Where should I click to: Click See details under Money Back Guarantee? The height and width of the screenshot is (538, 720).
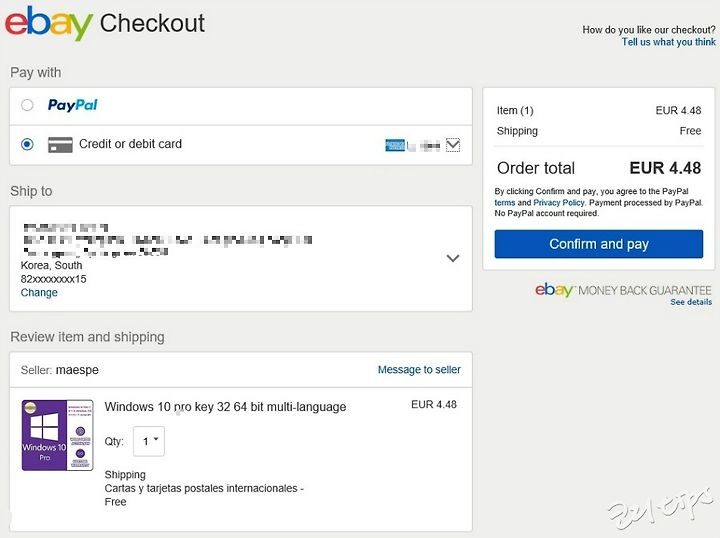(x=691, y=302)
